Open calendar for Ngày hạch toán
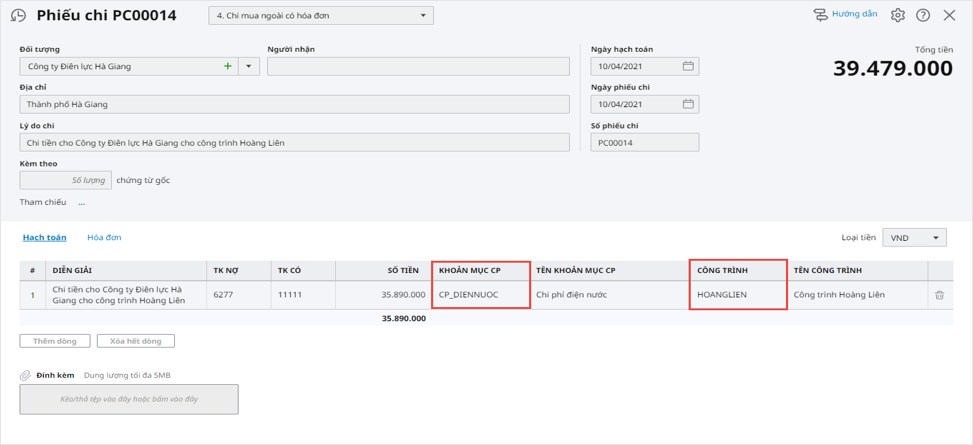This screenshot has height=445, width=973. (x=688, y=67)
